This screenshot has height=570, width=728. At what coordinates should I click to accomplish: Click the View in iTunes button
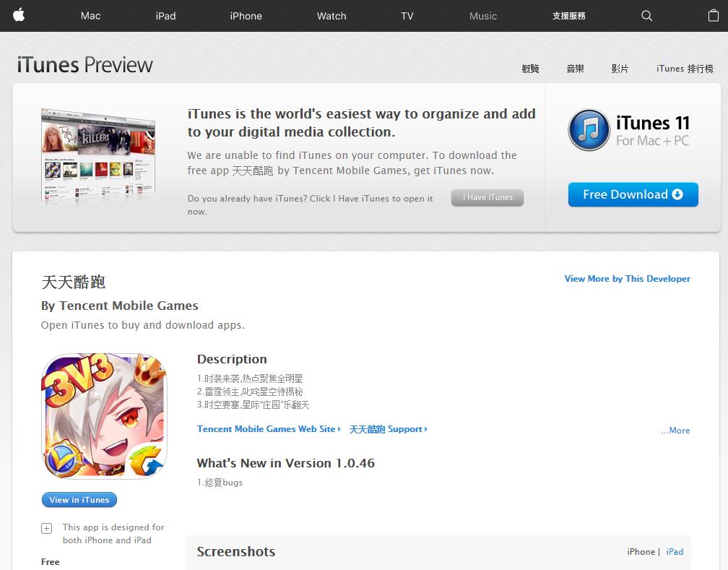tap(79, 500)
